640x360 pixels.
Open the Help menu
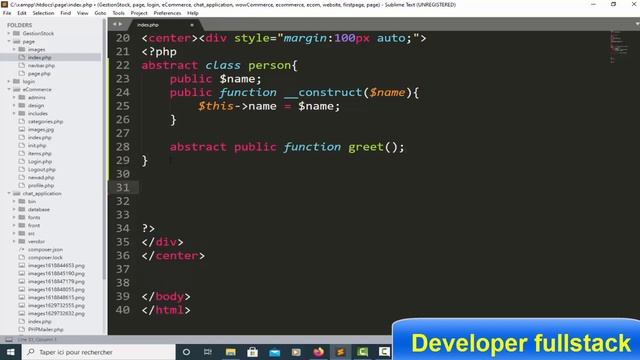tap(193, 13)
